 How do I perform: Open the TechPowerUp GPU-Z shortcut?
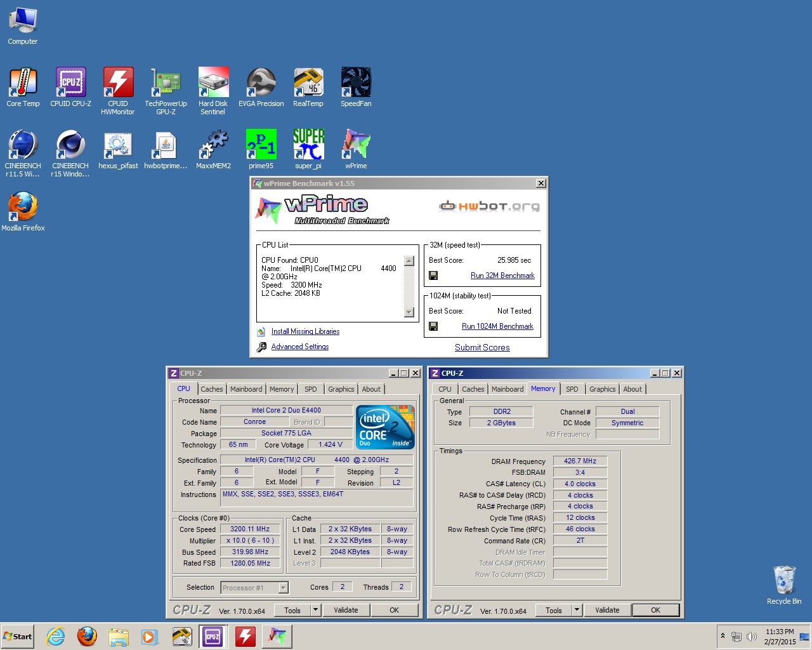tap(166, 91)
